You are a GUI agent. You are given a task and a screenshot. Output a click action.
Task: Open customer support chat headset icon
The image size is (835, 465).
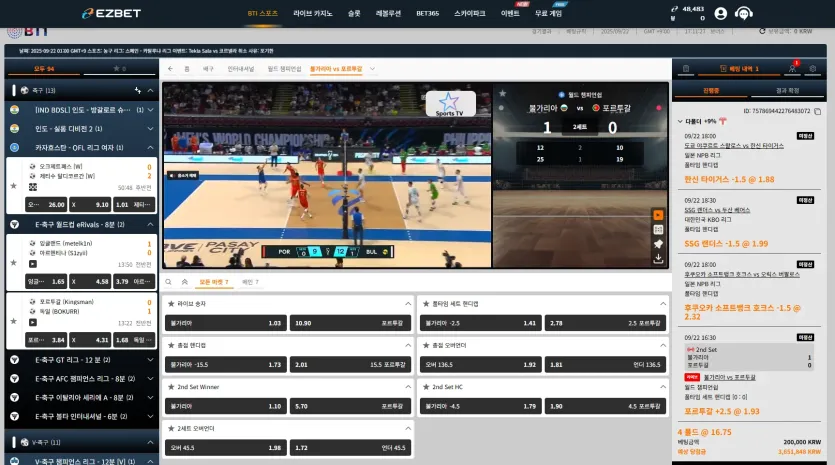tap(743, 13)
